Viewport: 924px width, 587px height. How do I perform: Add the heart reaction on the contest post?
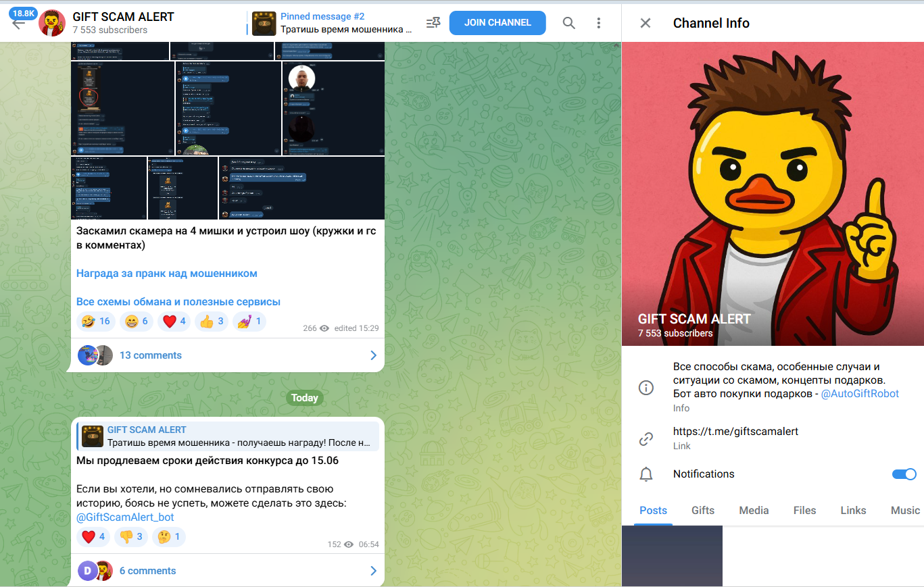point(93,537)
